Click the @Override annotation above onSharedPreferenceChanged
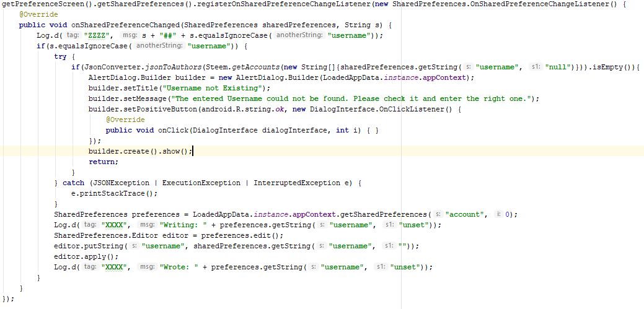Viewport: 644px width, 309px height. [38, 15]
